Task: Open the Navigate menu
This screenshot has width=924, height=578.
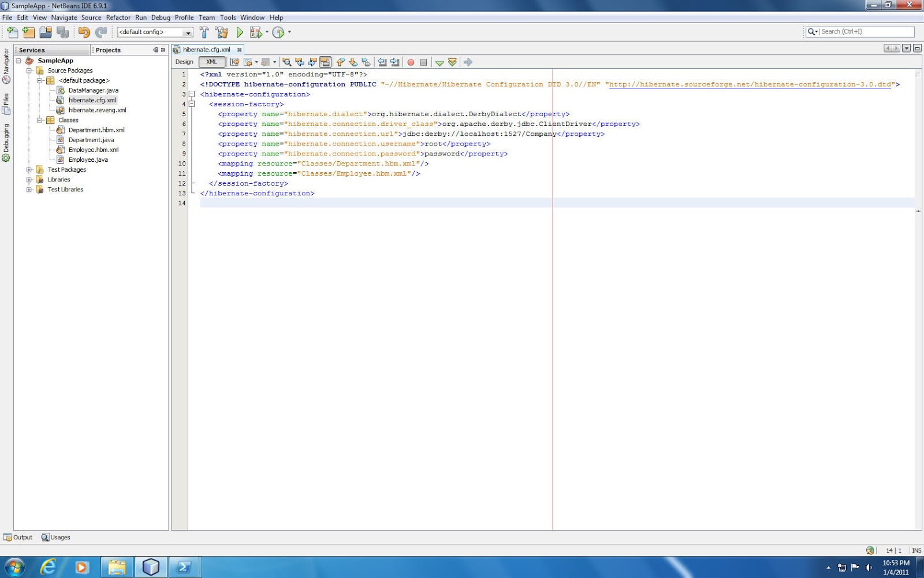Action: coord(64,17)
